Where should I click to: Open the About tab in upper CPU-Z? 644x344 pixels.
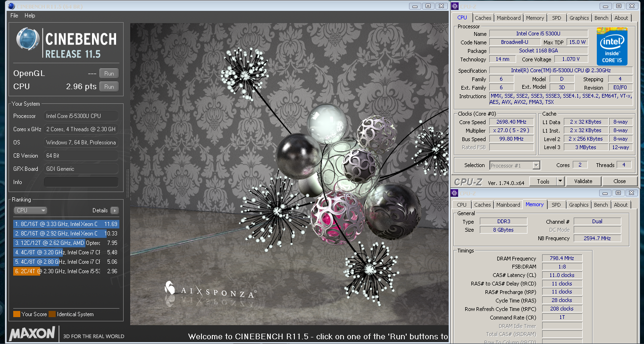pos(621,18)
